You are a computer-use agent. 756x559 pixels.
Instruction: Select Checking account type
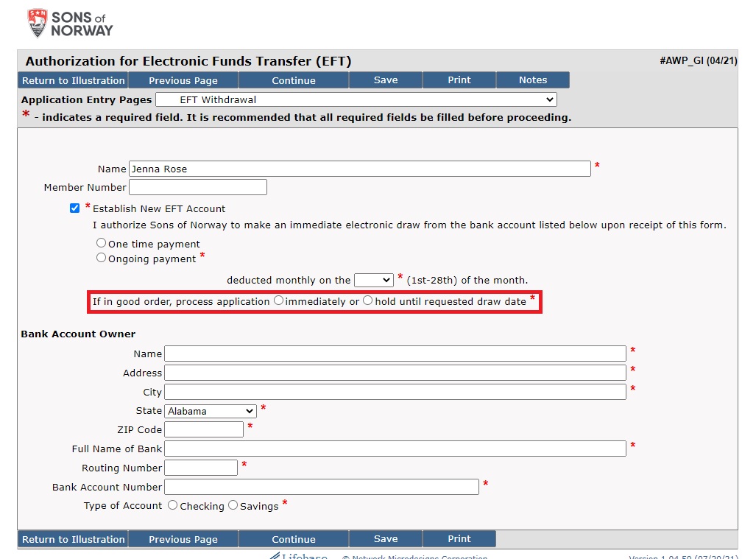172,505
